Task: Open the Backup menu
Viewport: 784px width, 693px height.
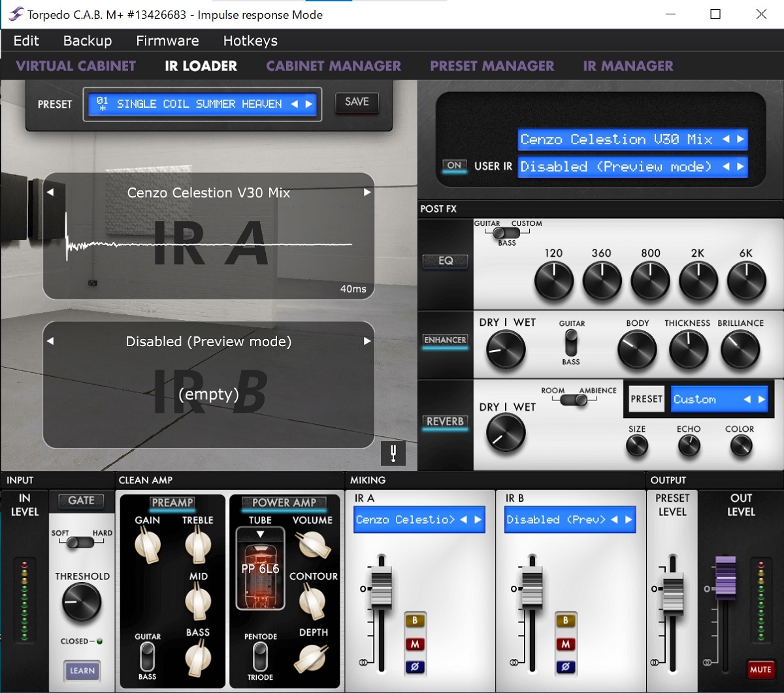Action: click(x=88, y=40)
